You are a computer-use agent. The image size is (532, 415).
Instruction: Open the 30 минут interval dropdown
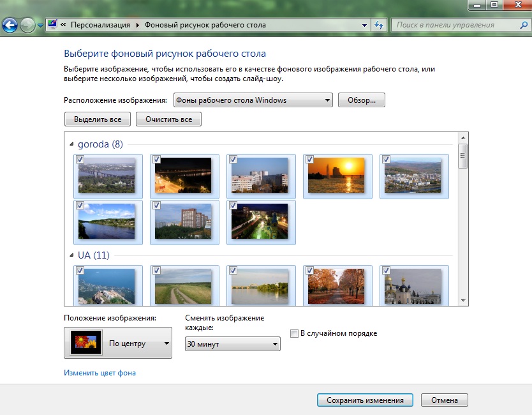(232, 344)
